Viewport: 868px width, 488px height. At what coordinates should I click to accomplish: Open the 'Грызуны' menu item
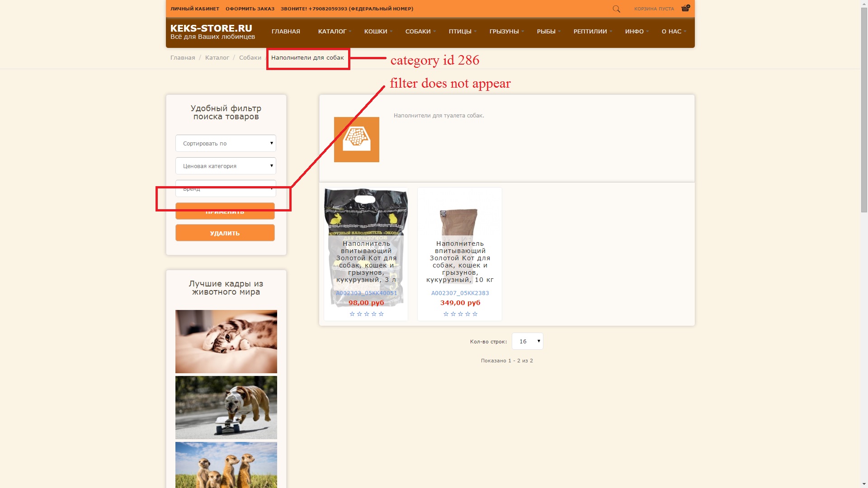click(504, 32)
